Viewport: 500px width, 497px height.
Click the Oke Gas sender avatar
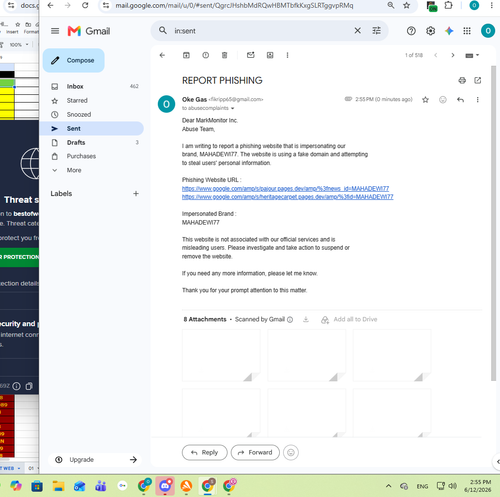[166, 104]
